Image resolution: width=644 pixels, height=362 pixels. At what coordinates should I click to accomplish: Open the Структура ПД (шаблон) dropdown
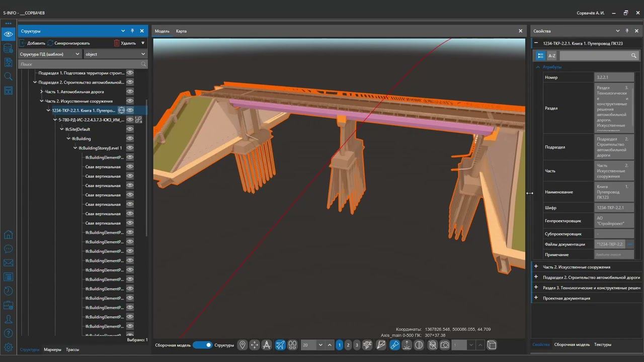coord(50,54)
